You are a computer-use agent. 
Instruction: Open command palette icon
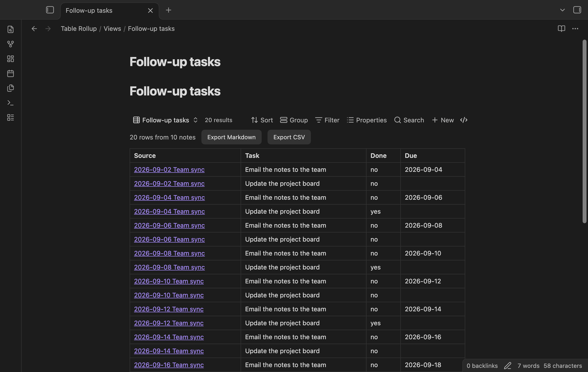[x=10, y=103]
